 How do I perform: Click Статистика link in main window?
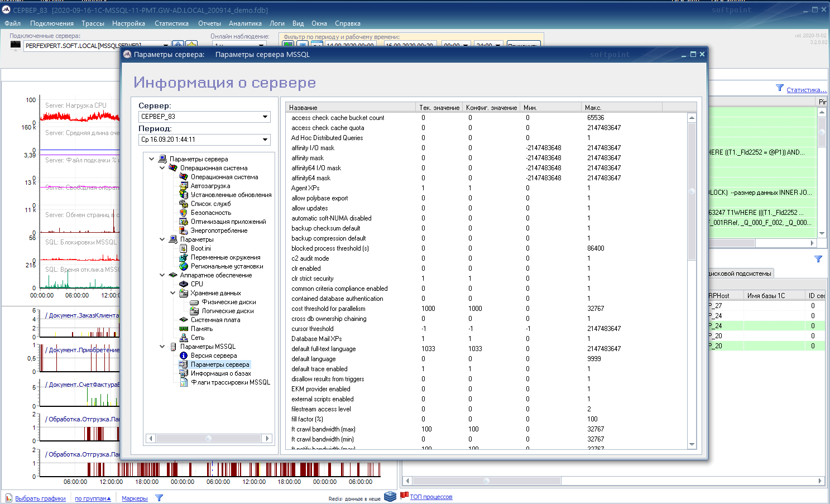(806, 90)
